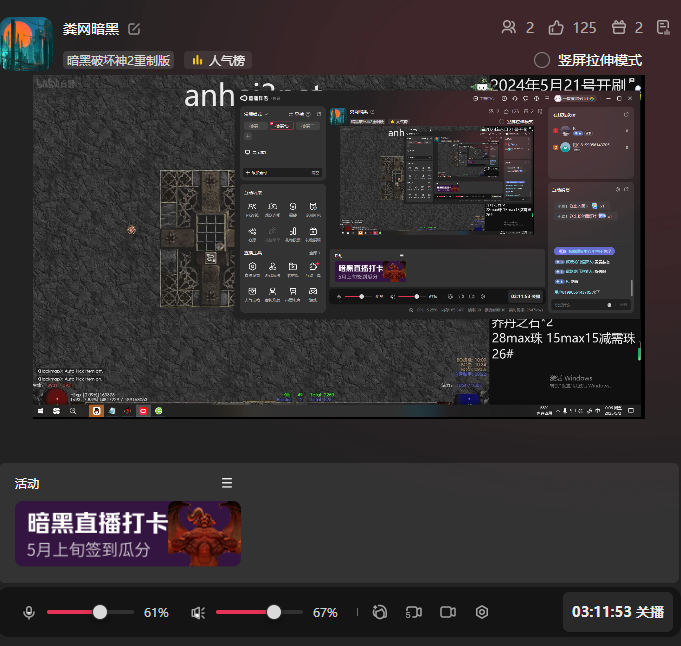The image size is (681, 646).
Task: Edit the stream title 粪网暗黑
Action: pos(134,29)
